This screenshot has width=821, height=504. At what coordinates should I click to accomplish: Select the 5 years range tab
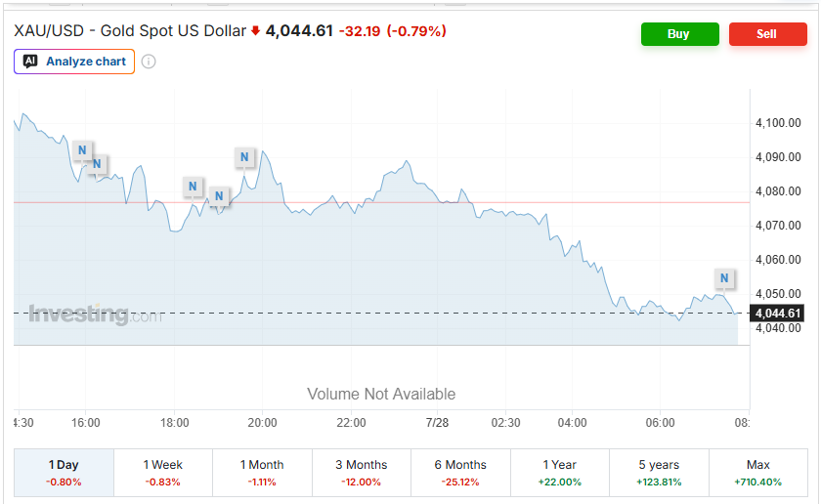tap(659, 472)
